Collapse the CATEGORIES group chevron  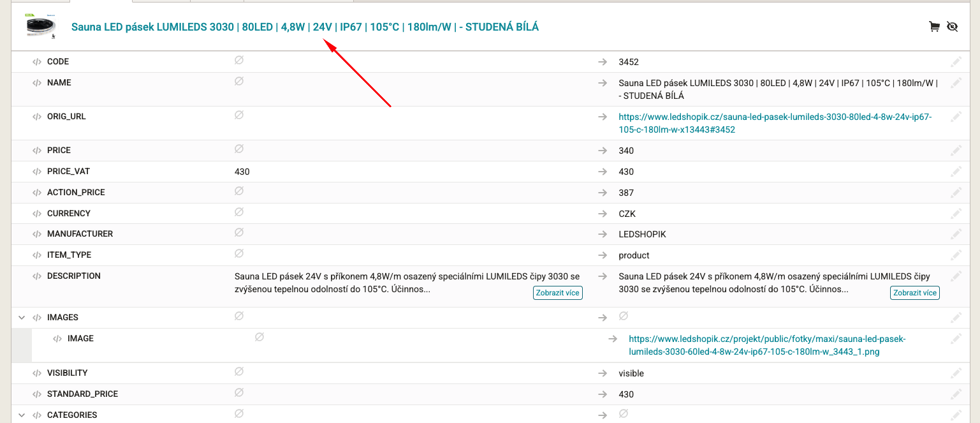(22, 415)
